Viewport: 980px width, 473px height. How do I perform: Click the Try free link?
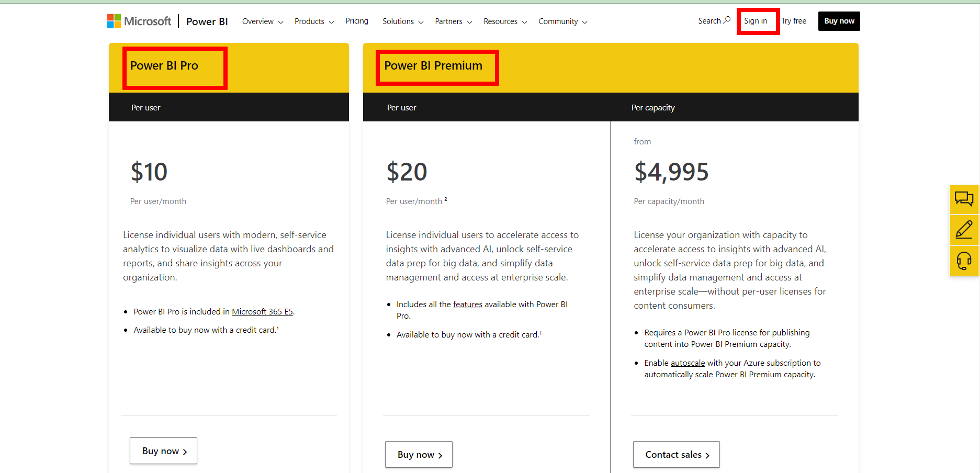coord(794,21)
